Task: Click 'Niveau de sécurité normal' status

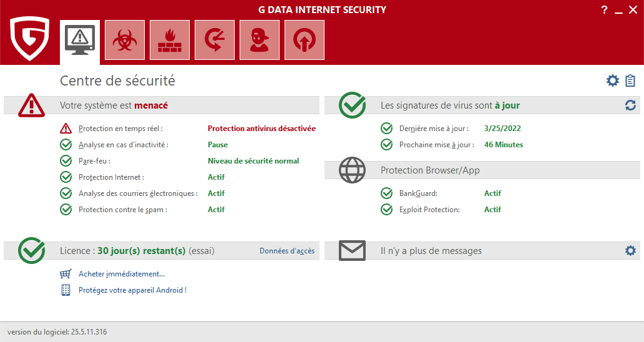Action: coord(253,161)
